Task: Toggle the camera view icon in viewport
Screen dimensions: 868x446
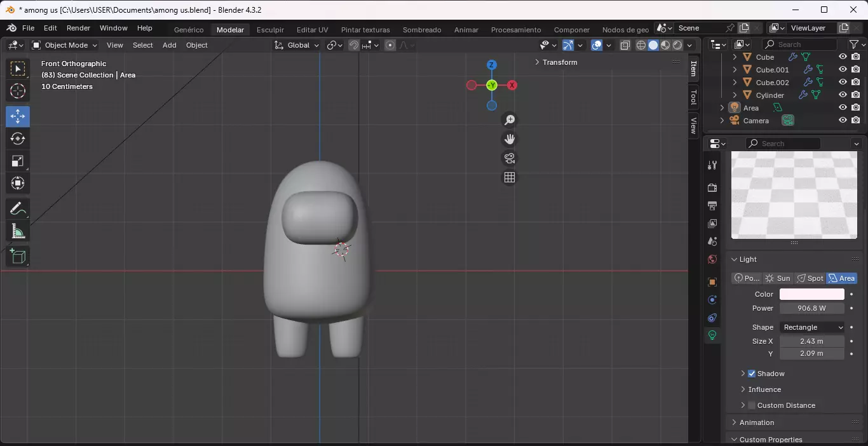Action: [x=510, y=158]
